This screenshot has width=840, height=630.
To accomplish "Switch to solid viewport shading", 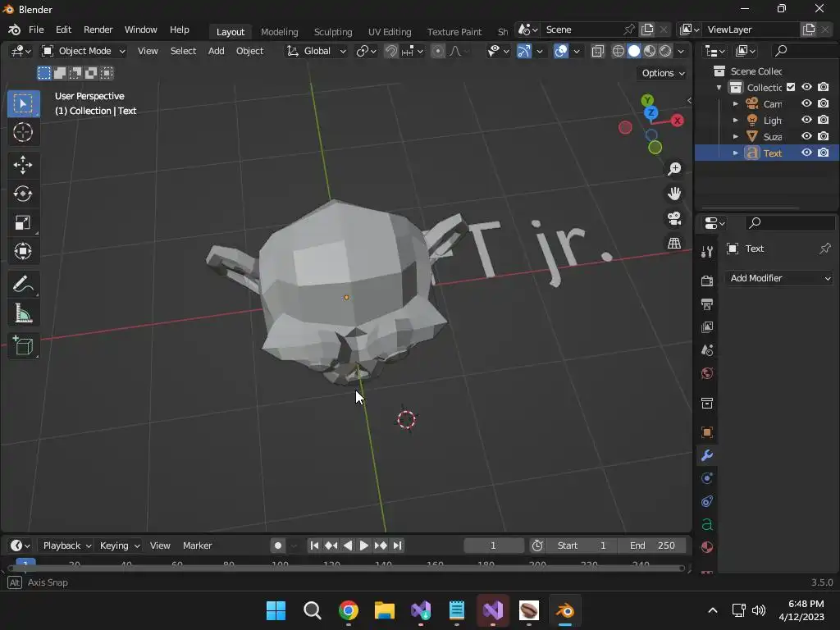I will 634,51.
